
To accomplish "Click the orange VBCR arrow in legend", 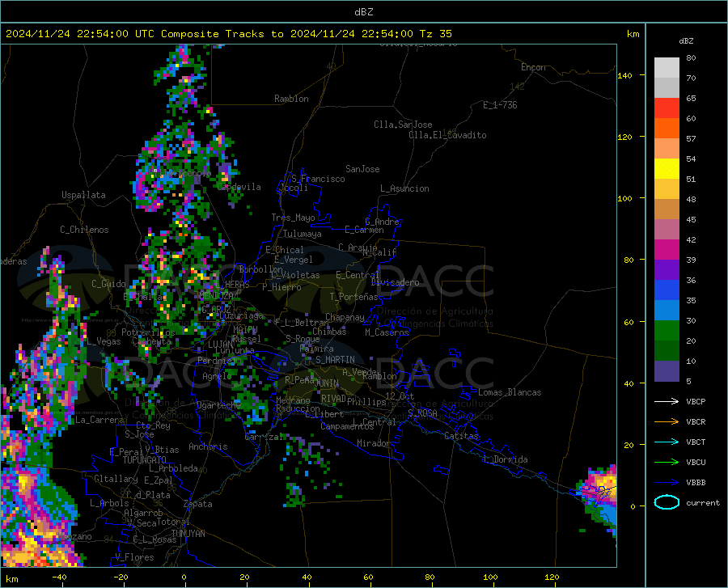I will [x=667, y=422].
